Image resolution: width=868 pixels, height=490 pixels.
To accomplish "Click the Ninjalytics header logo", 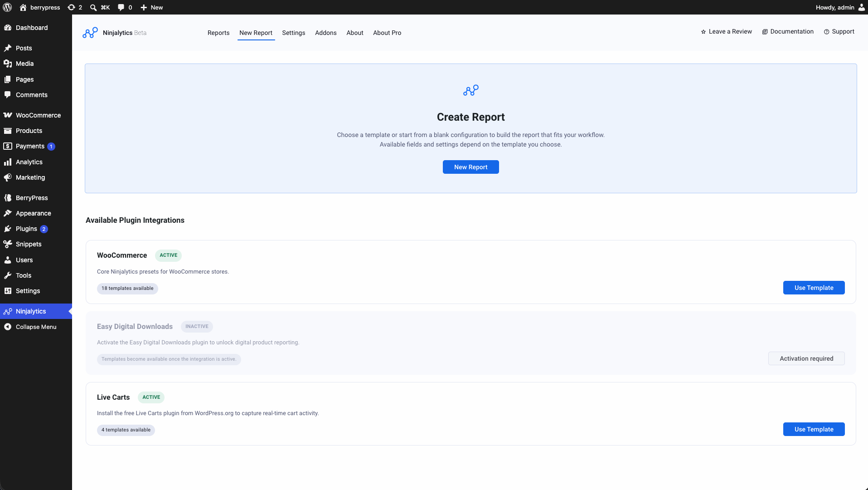I will pyautogui.click(x=90, y=33).
